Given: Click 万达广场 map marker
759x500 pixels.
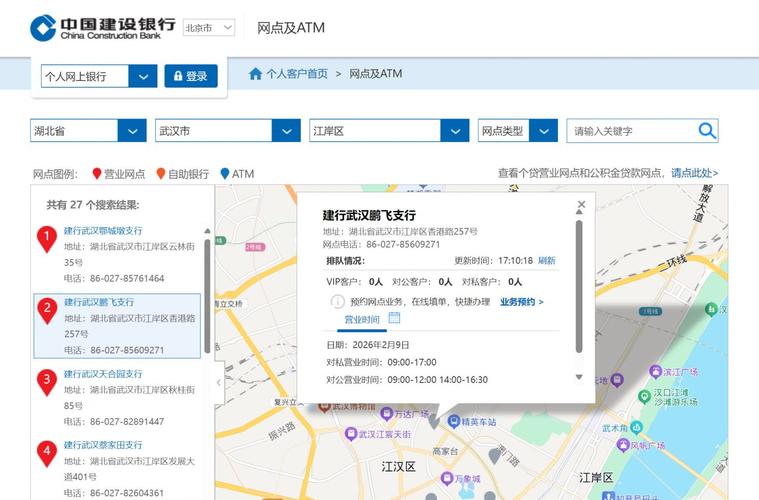Looking at the screenshot, I should tap(386, 414).
